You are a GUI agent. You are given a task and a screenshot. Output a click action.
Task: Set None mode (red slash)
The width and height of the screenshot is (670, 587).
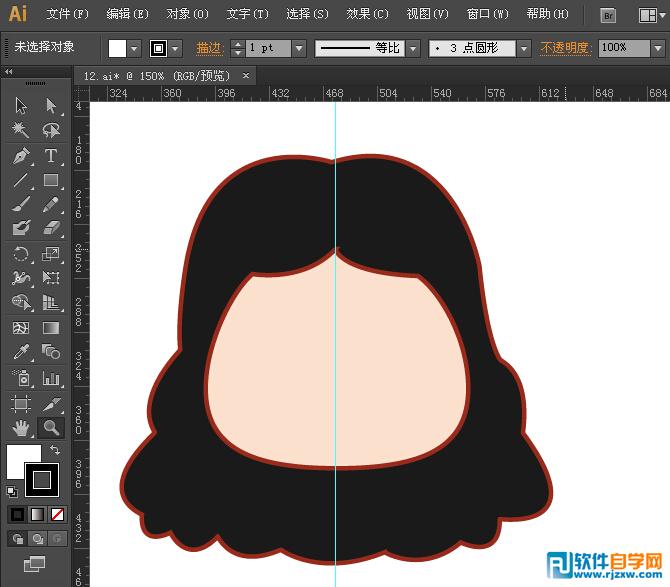pos(57,514)
